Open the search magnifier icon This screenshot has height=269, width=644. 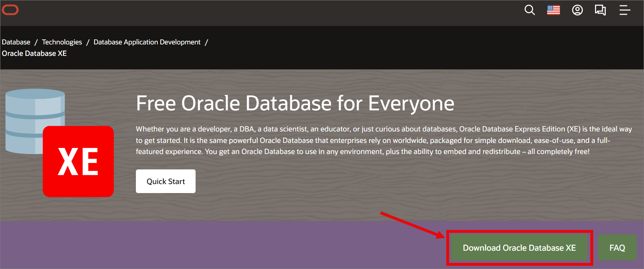tap(530, 10)
